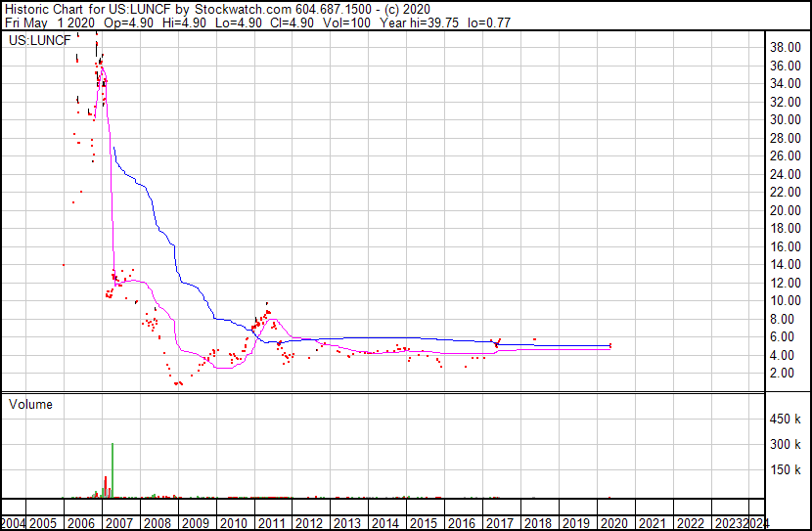Select the 2020 year label on time axis
812x531 pixels.
pos(613,523)
